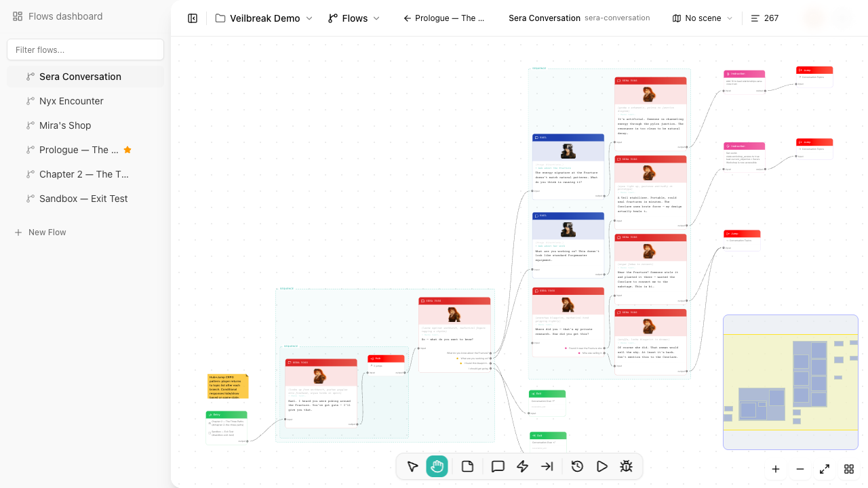
Task: Open Mira's Shop flow
Action: click(85, 125)
